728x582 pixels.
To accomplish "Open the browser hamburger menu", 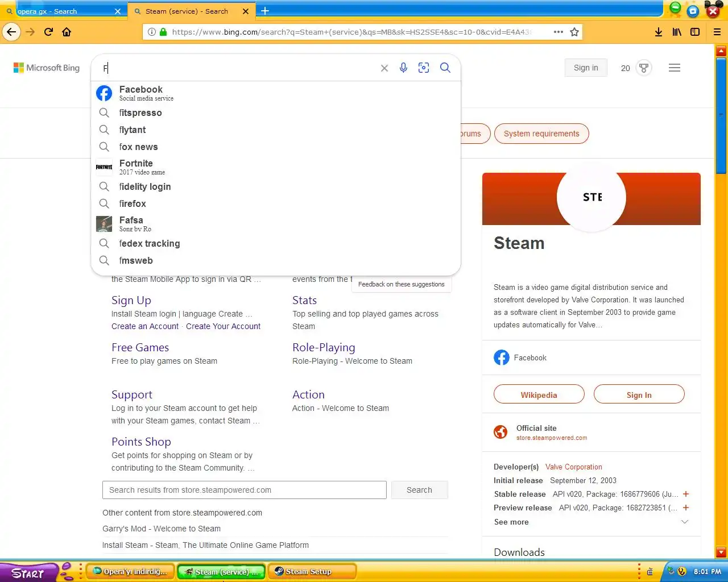I will [717, 32].
